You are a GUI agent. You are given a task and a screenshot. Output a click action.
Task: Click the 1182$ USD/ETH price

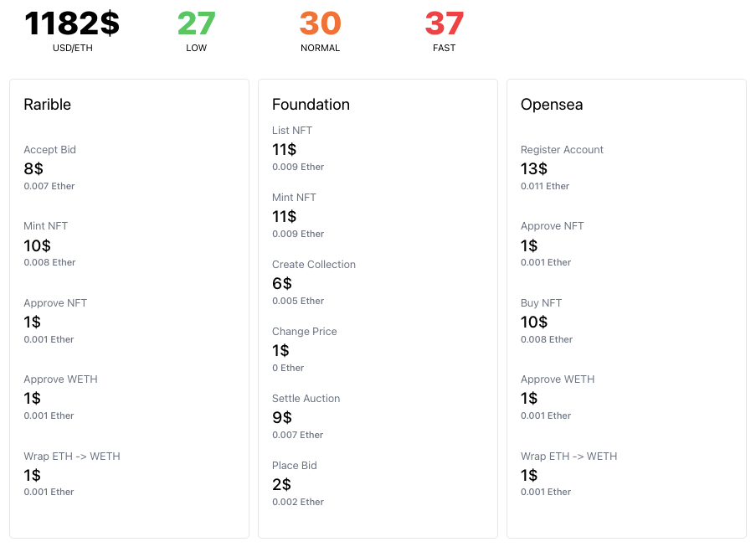(72, 23)
